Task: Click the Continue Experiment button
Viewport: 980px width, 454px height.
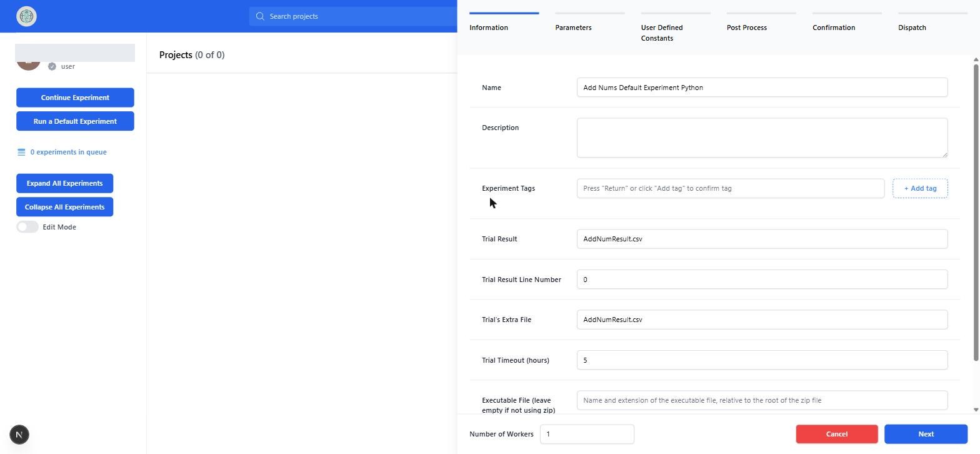Action: click(75, 98)
